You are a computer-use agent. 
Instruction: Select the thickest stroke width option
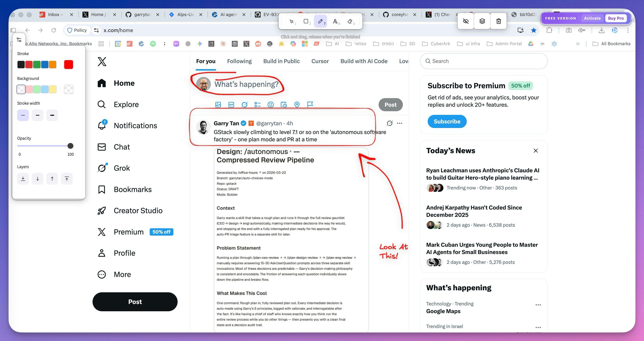[52, 115]
